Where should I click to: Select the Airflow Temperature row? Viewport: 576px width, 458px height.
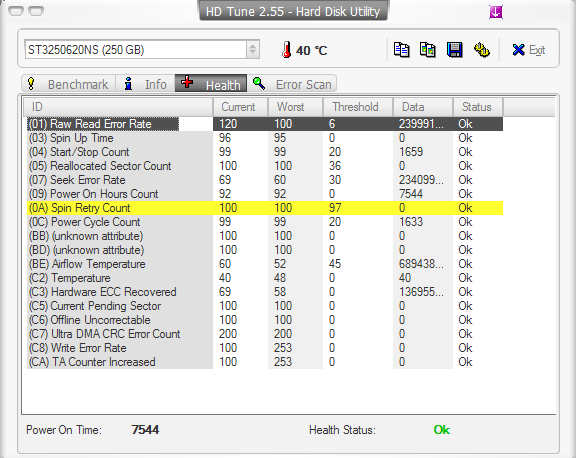[265, 264]
